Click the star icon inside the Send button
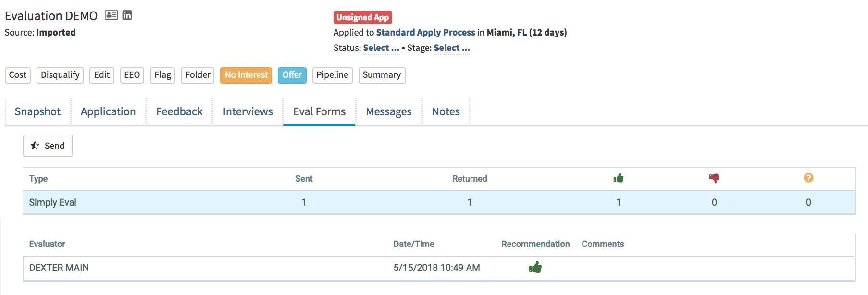The height and width of the screenshot is (295, 868). (35, 145)
